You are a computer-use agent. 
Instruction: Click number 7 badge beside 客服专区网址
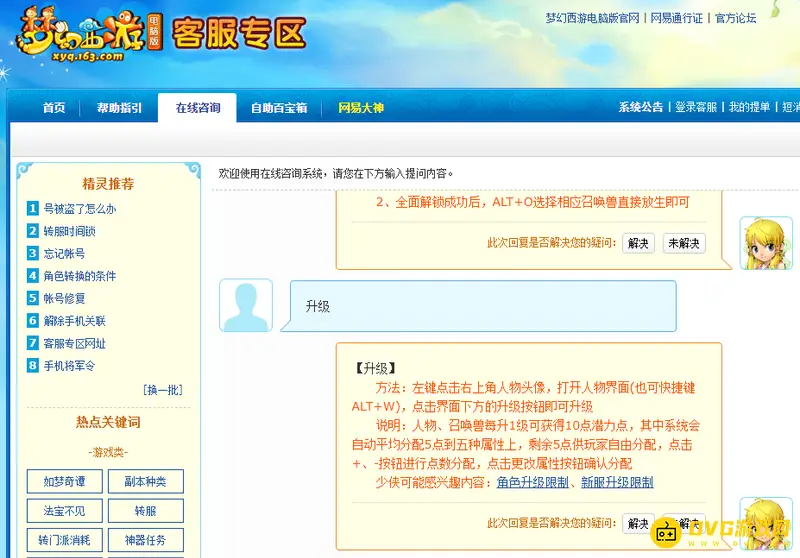click(x=33, y=343)
